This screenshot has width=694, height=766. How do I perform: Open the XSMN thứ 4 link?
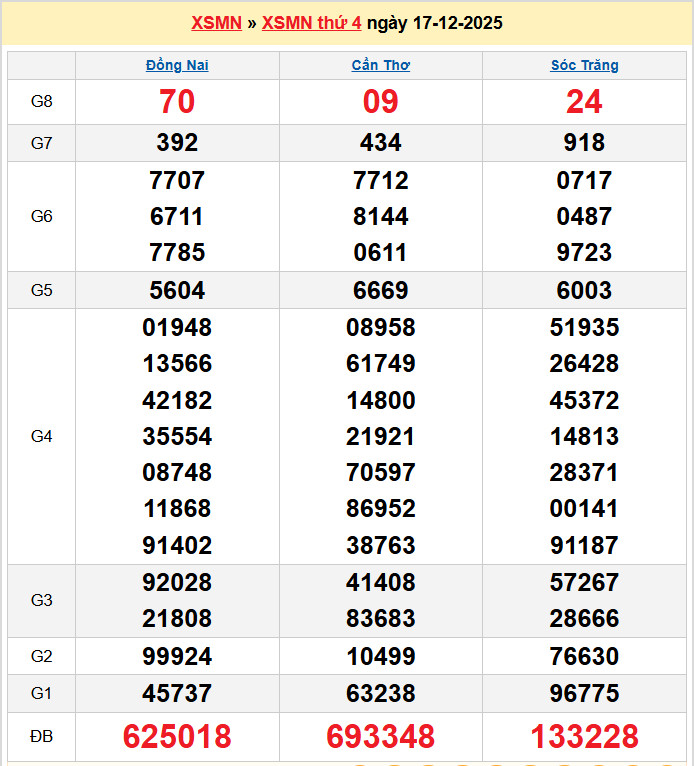pos(311,23)
